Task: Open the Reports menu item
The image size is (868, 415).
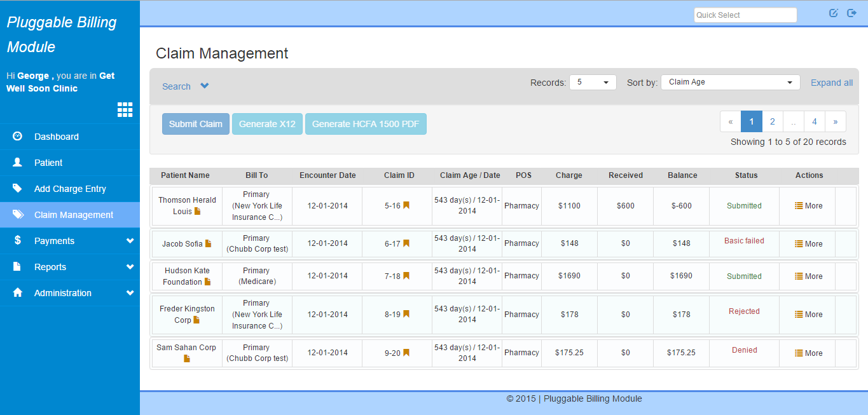Action: 70,267
